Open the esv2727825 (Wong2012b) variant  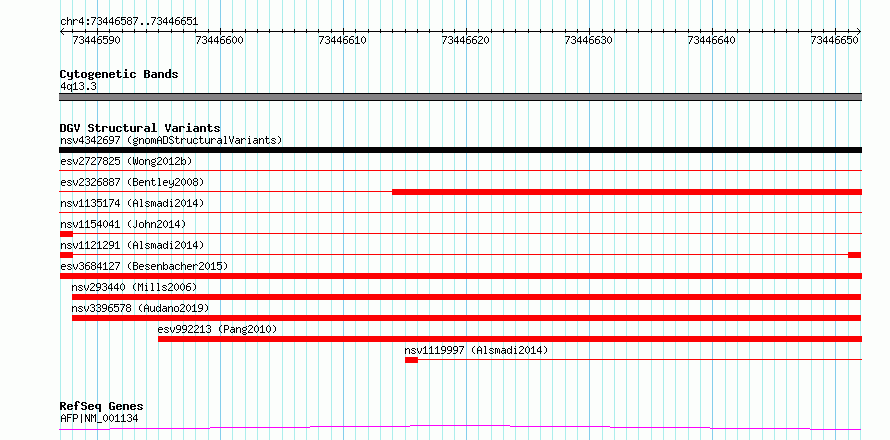click(126, 161)
